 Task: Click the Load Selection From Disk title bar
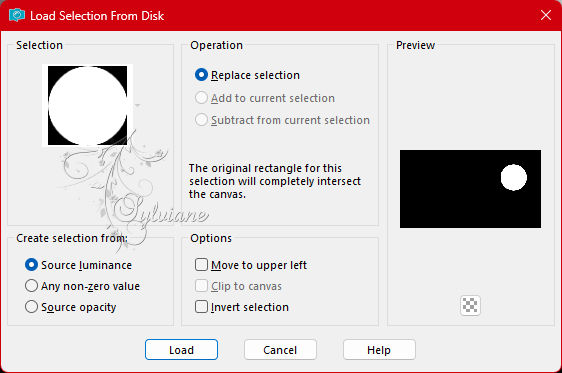pos(281,15)
